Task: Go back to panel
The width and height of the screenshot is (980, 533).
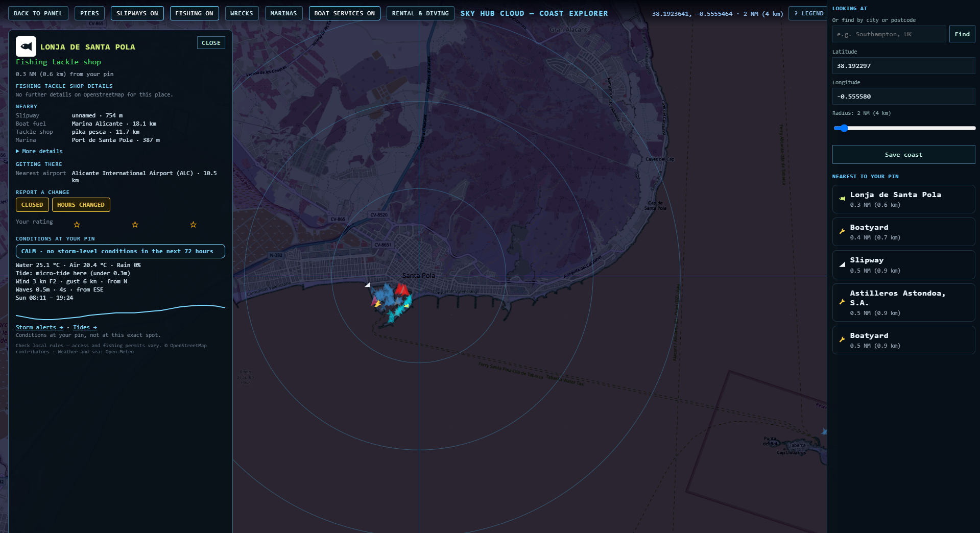Action: [38, 13]
